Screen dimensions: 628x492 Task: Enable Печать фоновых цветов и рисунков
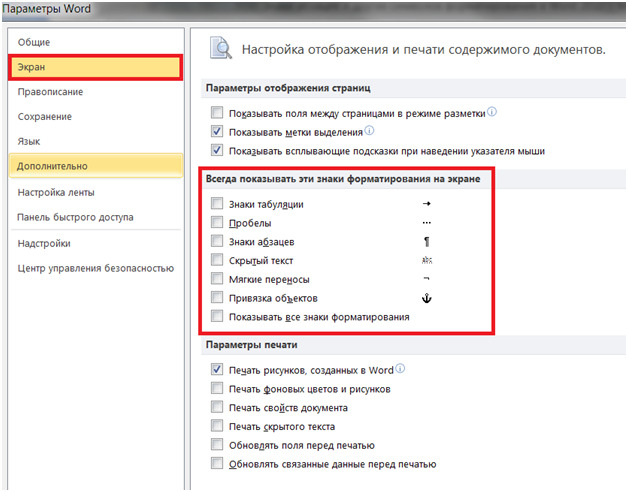tap(217, 388)
